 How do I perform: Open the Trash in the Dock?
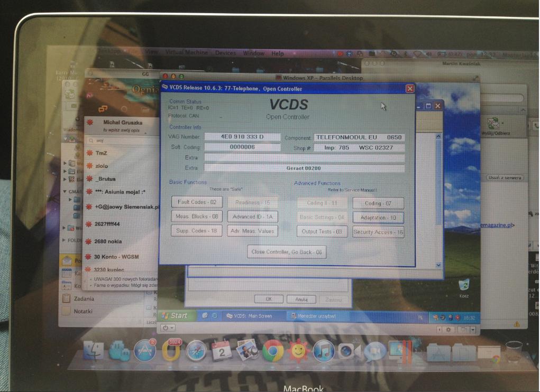[x=514, y=351]
